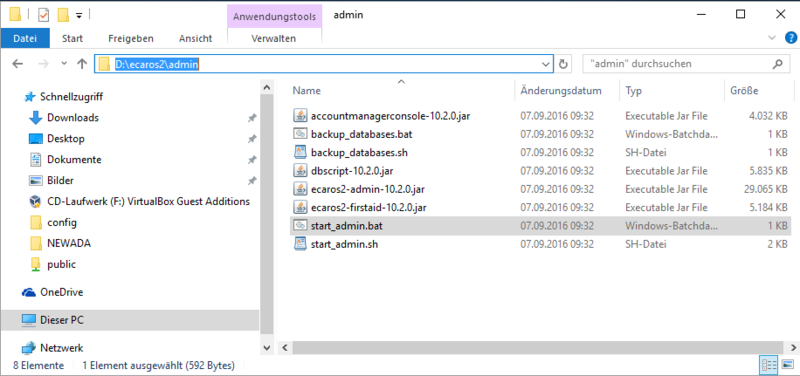The height and width of the screenshot is (376, 800).
Task: Open the help question mark icon
Action: (x=790, y=38)
